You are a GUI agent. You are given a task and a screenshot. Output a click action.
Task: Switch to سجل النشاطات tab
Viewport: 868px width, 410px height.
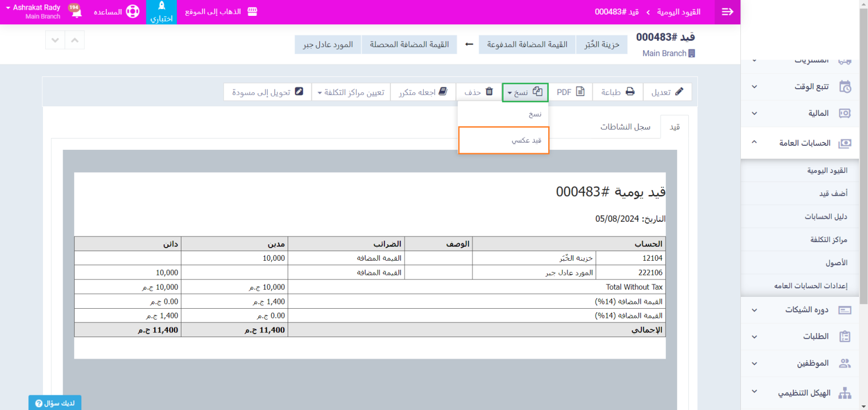click(x=625, y=127)
